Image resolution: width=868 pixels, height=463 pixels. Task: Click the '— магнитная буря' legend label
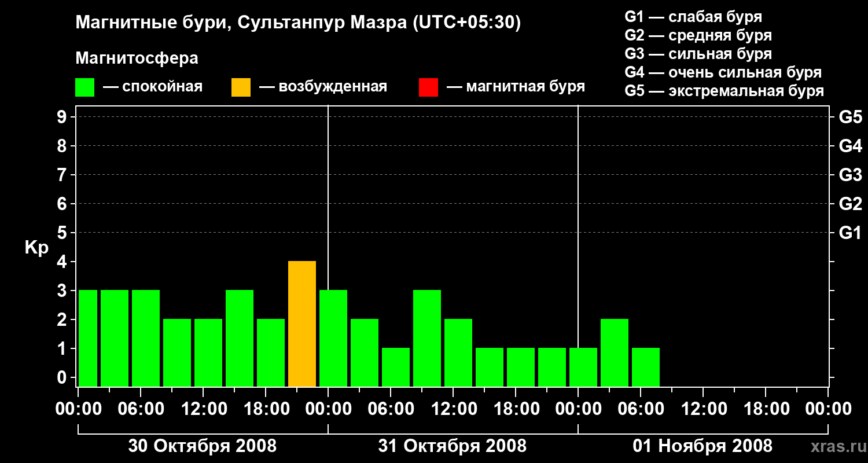click(x=516, y=87)
